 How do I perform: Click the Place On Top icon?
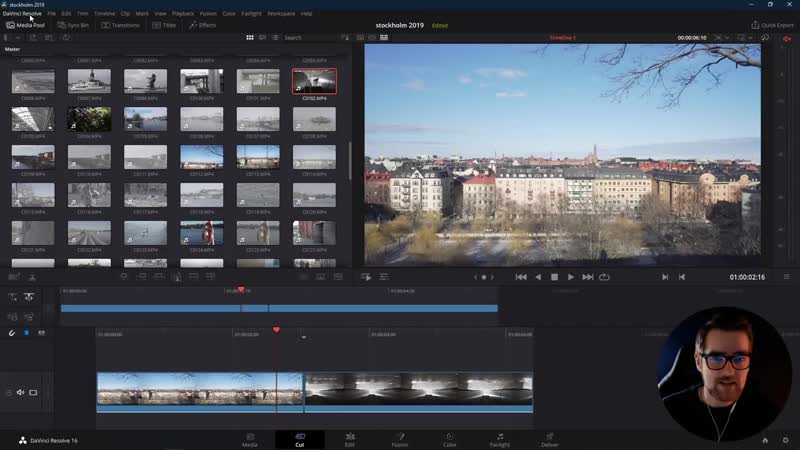pyautogui.click(x=194, y=277)
